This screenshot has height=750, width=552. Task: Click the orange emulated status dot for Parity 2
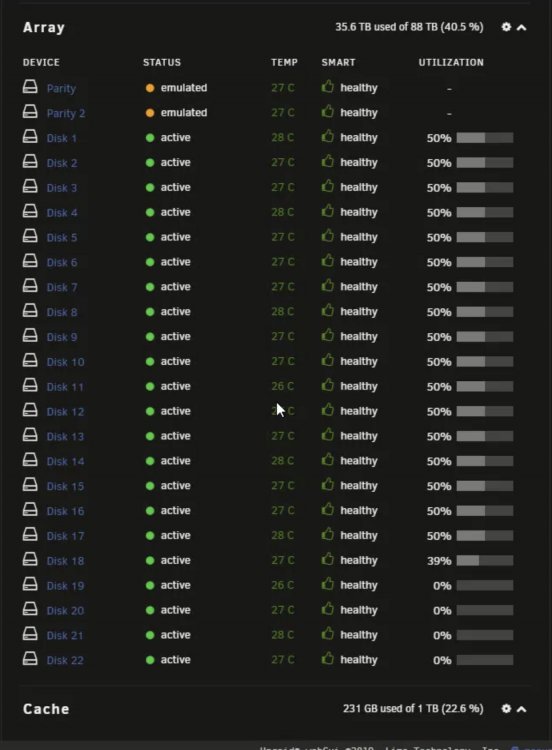(150, 113)
